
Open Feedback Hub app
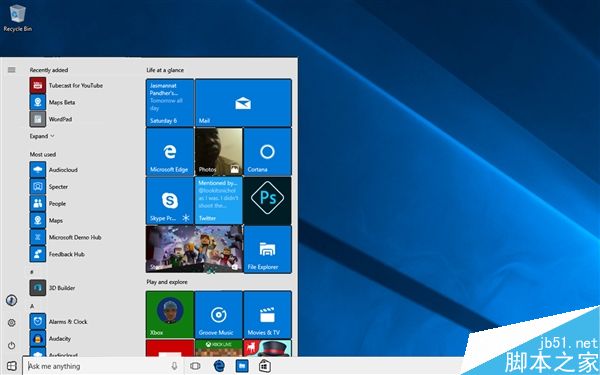57,254
